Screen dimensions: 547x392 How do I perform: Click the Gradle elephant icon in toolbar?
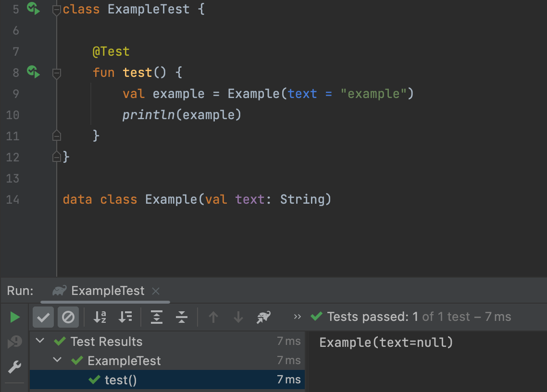(263, 317)
